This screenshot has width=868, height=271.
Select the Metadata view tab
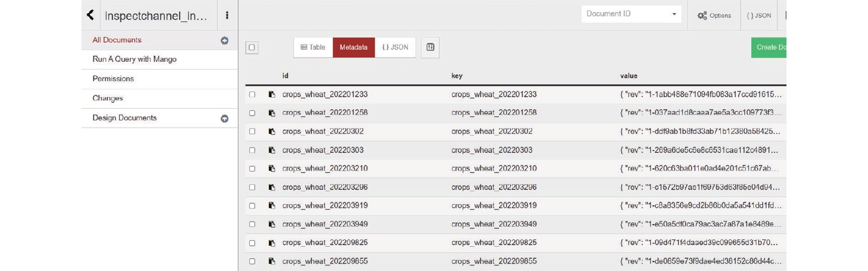click(x=353, y=47)
